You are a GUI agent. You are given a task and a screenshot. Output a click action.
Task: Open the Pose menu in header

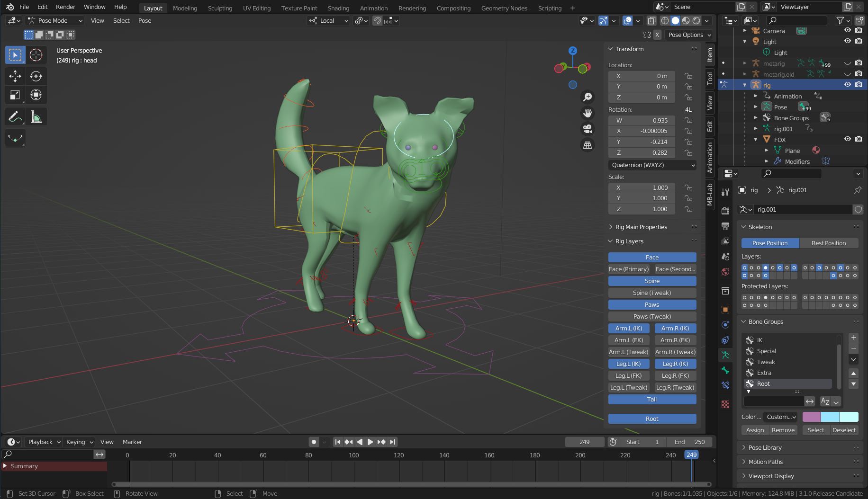tap(145, 20)
